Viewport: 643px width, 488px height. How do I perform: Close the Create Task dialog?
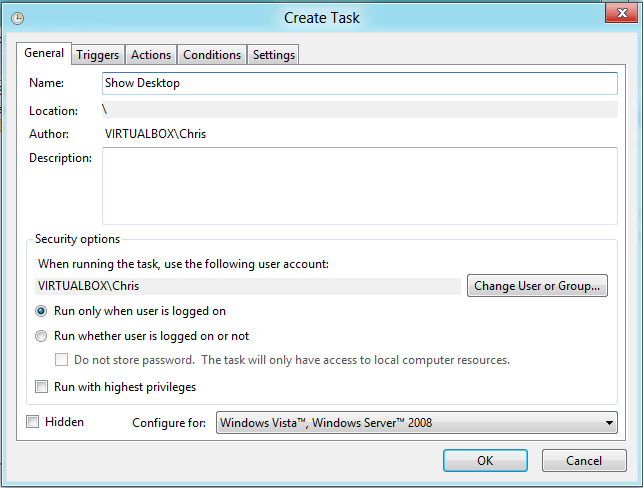[622, 13]
